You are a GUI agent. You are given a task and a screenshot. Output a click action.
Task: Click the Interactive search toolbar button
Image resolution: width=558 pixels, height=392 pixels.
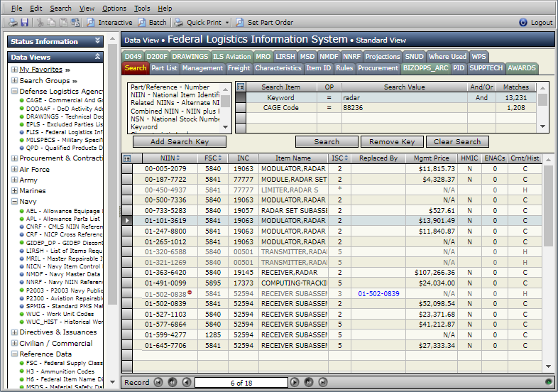[109, 23]
